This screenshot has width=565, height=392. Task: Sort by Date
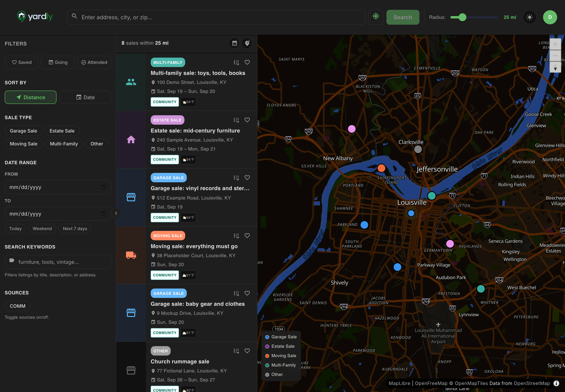pyautogui.click(x=85, y=97)
